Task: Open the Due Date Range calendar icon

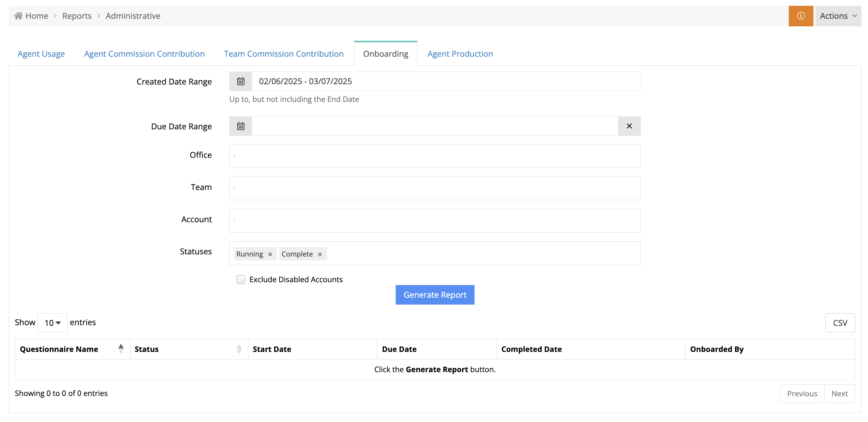Action: click(x=241, y=126)
